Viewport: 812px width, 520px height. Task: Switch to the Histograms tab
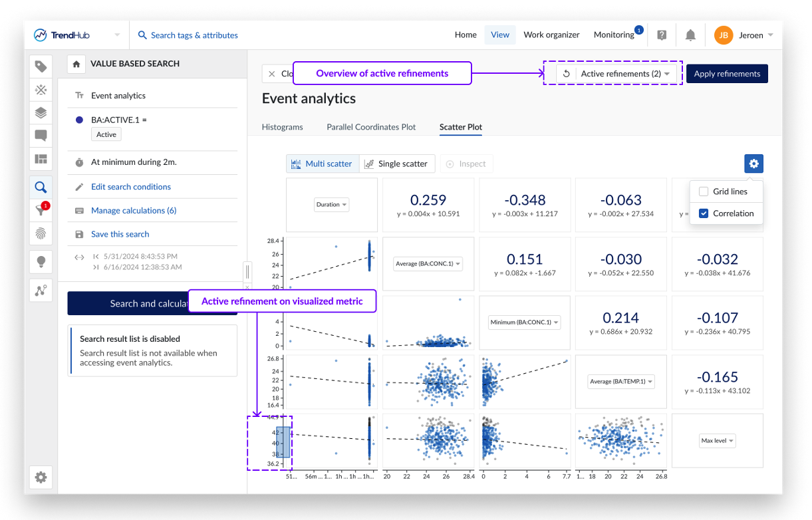coord(282,127)
